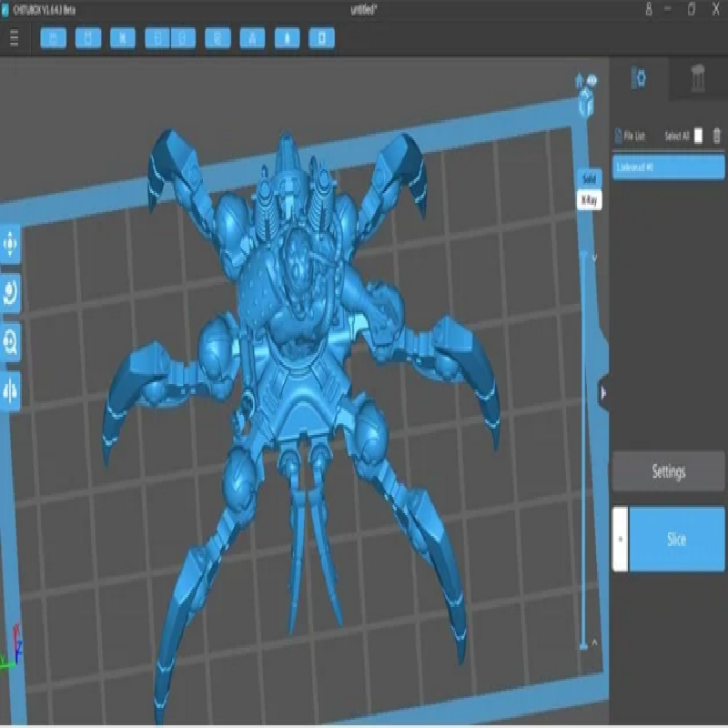
Task: Open the hamburger main menu
Action: tap(15, 38)
